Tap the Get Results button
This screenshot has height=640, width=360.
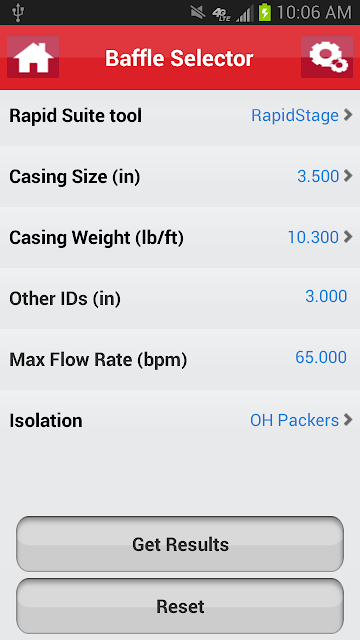[180, 544]
